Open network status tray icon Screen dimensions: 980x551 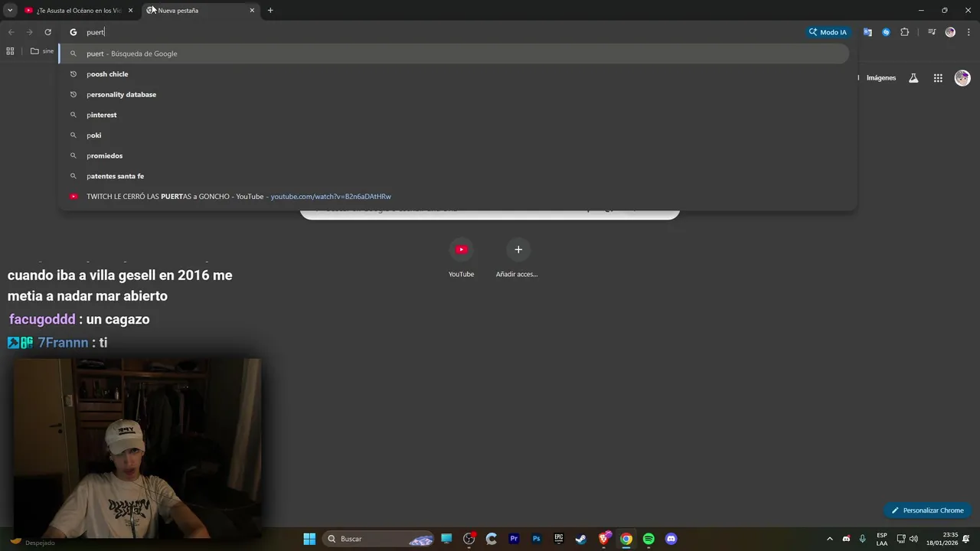coord(901,539)
